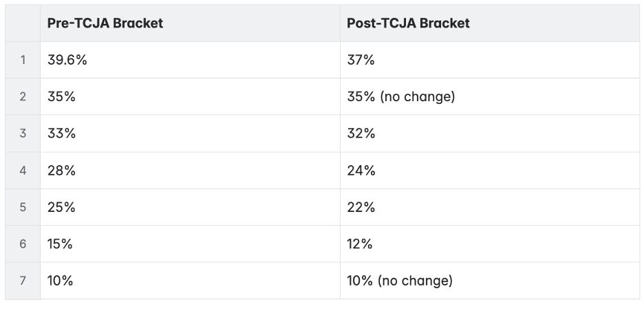This screenshot has width=644, height=311.
Task: Click the Post-TCJA Bracket column header
Action: tap(409, 23)
